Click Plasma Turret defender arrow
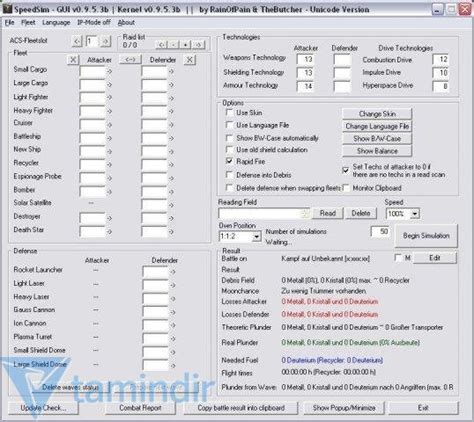 (173, 339)
